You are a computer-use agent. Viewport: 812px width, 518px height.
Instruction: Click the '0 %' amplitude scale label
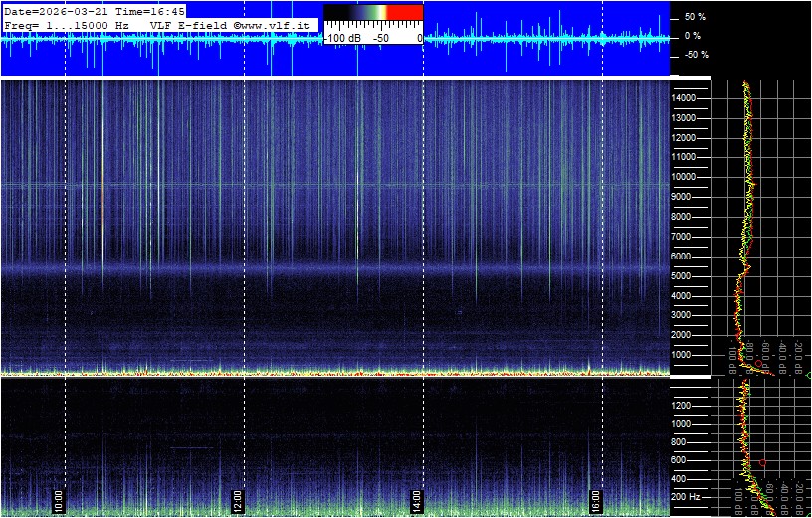692,36
